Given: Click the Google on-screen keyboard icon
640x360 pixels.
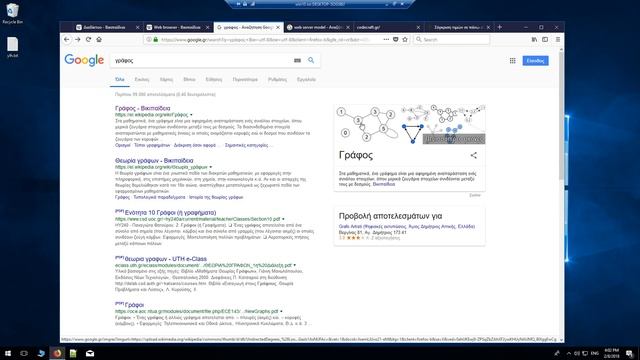Looking at the screenshot, I should click(x=297, y=60).
